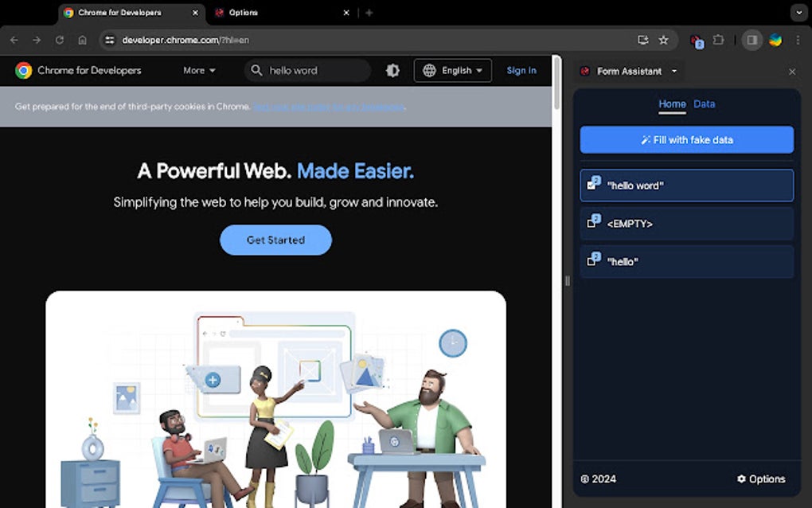Reload the page with the refresh icon
The image size is (812, 508).
[59, 39]
